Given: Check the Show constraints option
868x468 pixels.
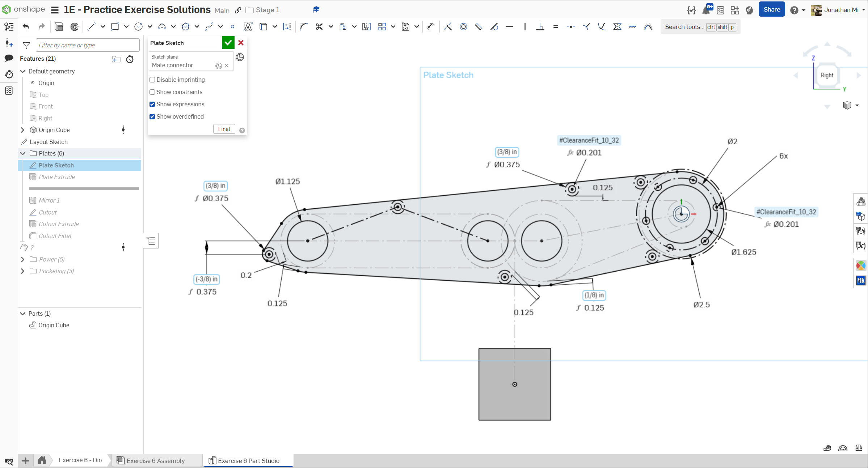Looking at the screenshot, I should tap(152, 92).
